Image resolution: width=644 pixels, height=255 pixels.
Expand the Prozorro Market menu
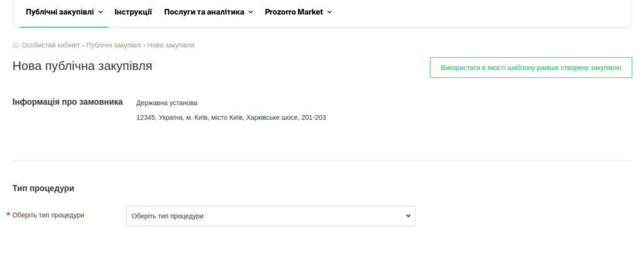[294, 12]
